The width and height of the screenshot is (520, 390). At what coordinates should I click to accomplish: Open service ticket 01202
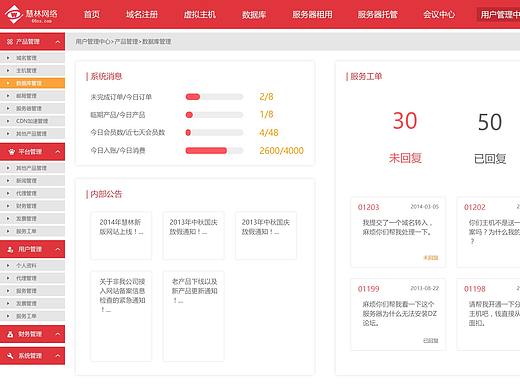[488, 232]
